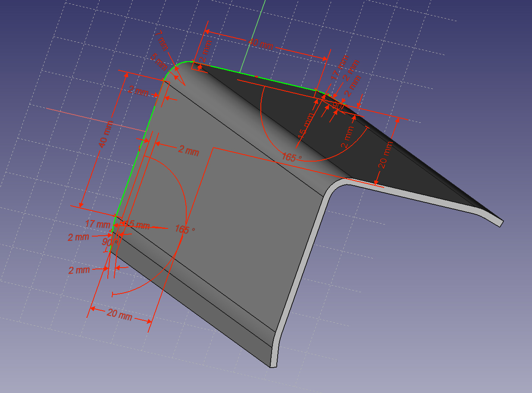Image resolution: width=532 pixels, height=393 pixels.
Task: Click the 20 mm dimension below the part's lower corner
Action: pos(119,315)
